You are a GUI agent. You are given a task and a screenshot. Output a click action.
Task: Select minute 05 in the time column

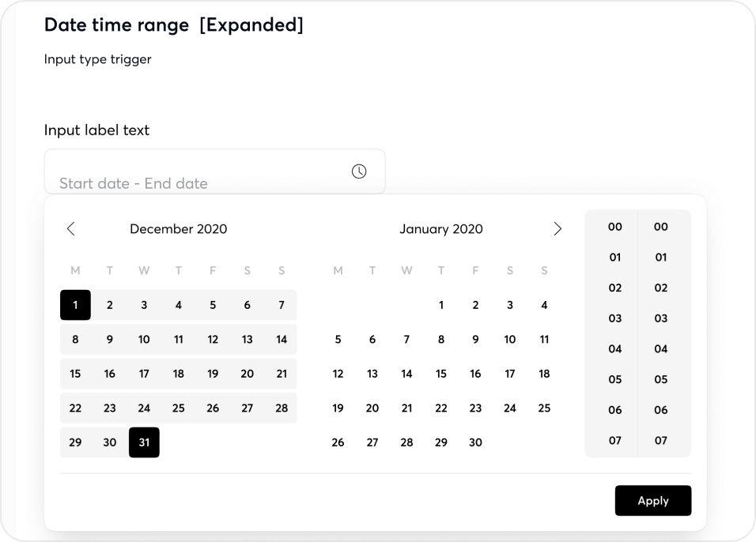tap(661, 379)
